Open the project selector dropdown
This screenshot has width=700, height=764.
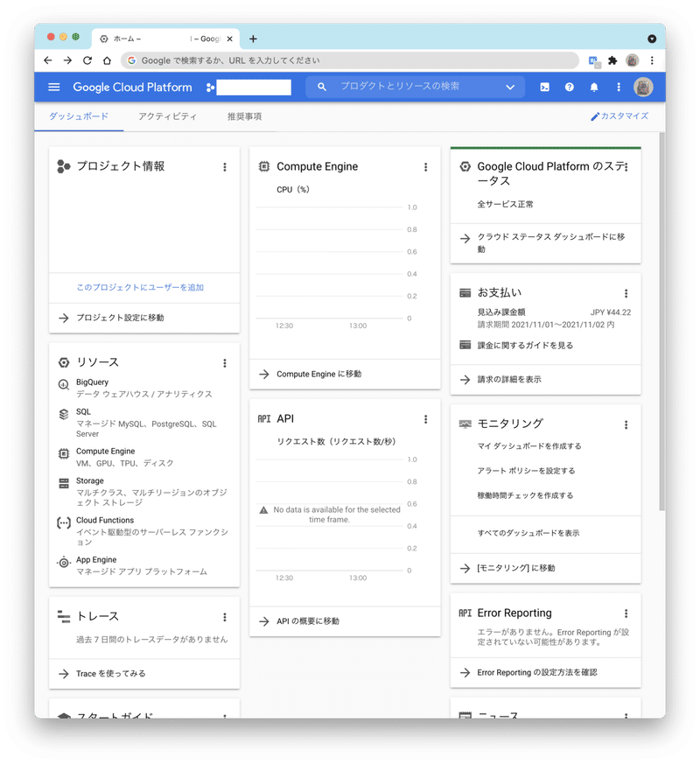point(254,88)
